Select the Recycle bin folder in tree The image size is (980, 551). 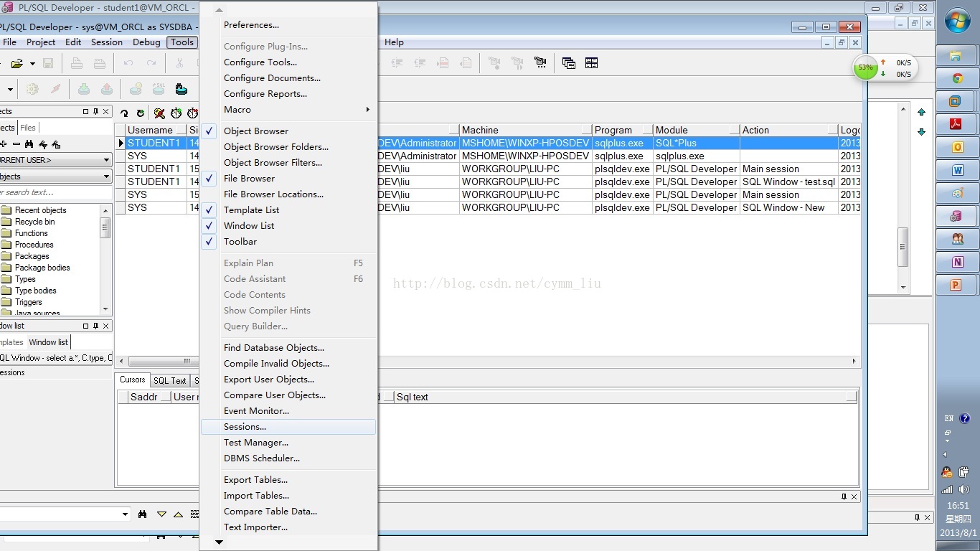(x=34, y=222)
